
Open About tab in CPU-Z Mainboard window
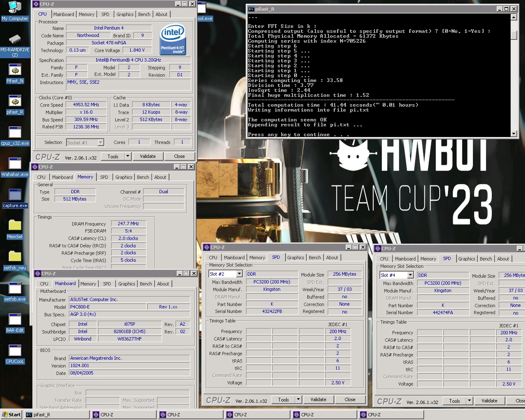(x=163, y=284)
